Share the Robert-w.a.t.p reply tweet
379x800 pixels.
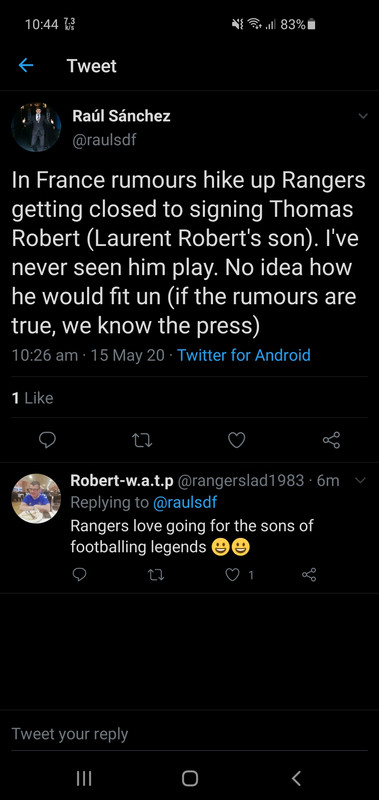coord(309,575)
